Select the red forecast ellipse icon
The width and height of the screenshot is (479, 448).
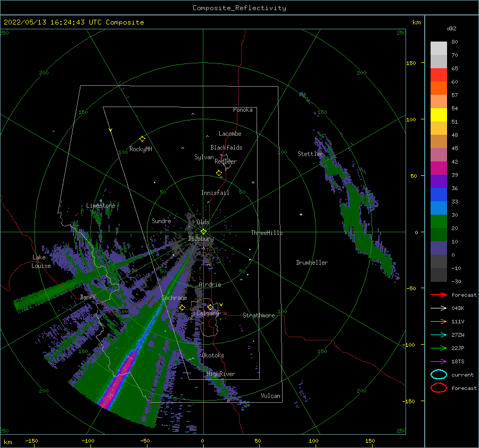pos(439,388)
